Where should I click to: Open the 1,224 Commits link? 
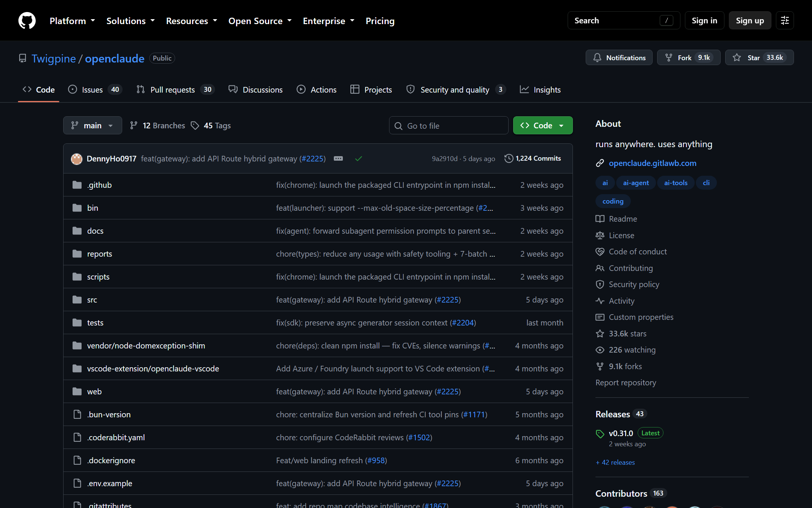click(x=533, y=158)
